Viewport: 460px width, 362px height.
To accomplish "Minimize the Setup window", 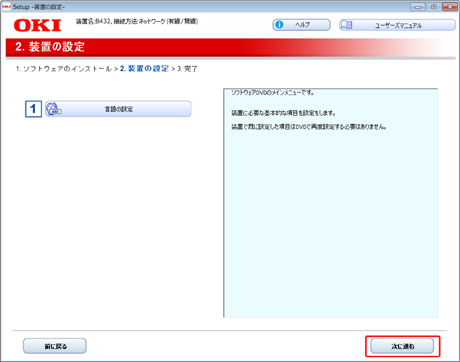I will pyautogui.click(x=418, y=7).
